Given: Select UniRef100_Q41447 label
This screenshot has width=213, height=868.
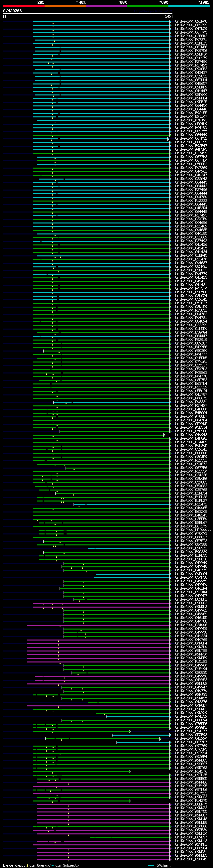Looking at the screenshot, I should pos(191,91).
